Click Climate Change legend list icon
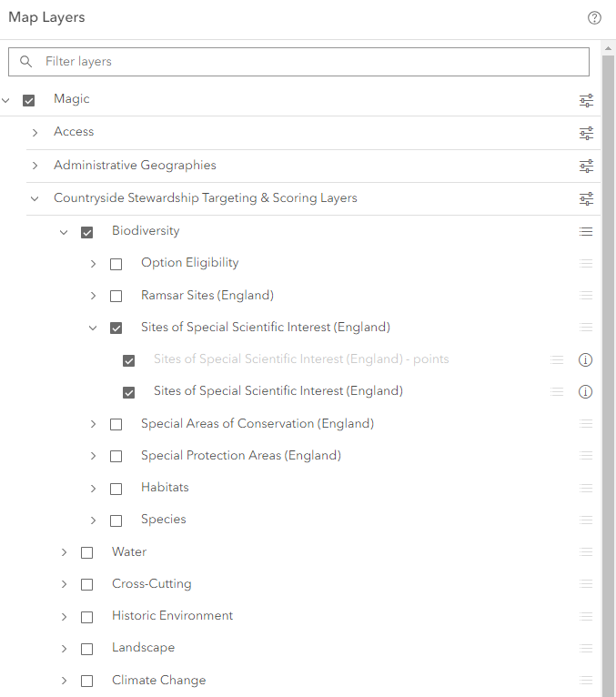The height and width of the screenshot is (697, 616). pos(586,680)
